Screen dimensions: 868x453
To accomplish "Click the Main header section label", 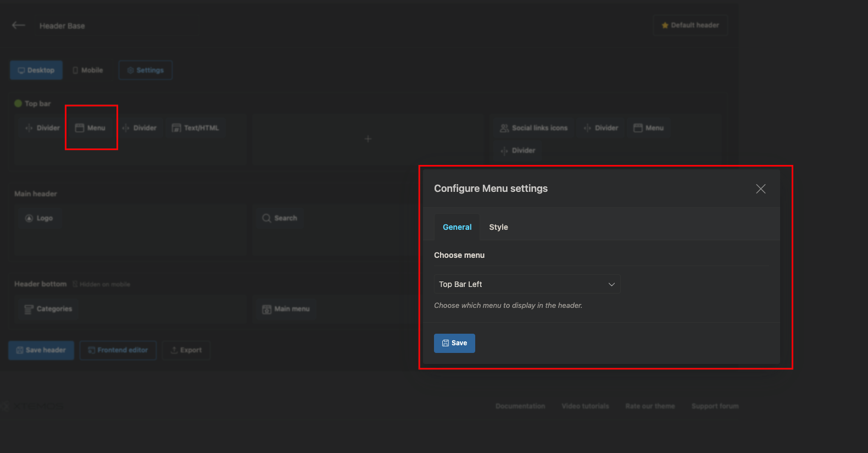I will coord(36,194).
